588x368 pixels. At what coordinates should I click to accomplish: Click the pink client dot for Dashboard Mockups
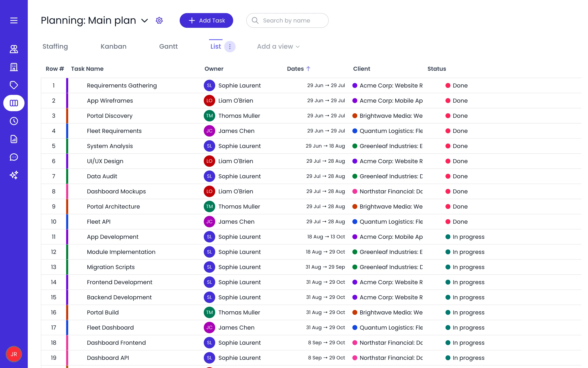click(x=355, y=191)
